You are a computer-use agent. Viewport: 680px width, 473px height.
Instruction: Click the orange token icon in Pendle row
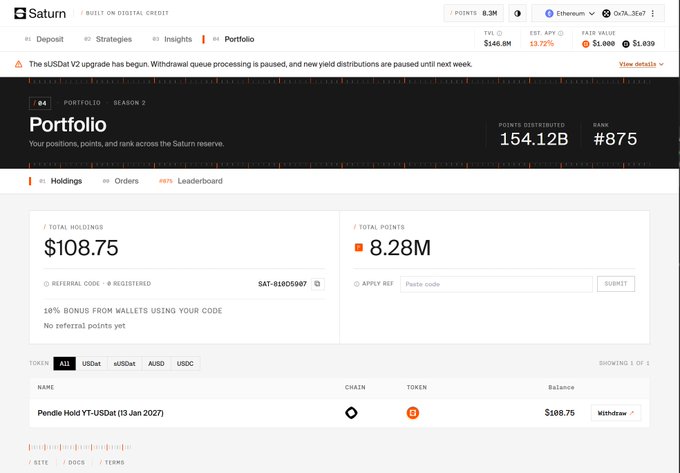[x=413, y=413]
